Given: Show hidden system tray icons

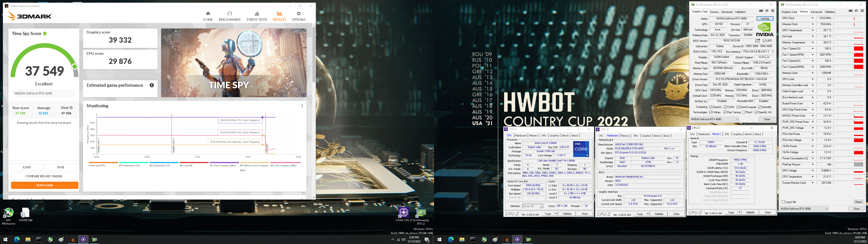Looking at the screenshot, I should pos(392,240).
